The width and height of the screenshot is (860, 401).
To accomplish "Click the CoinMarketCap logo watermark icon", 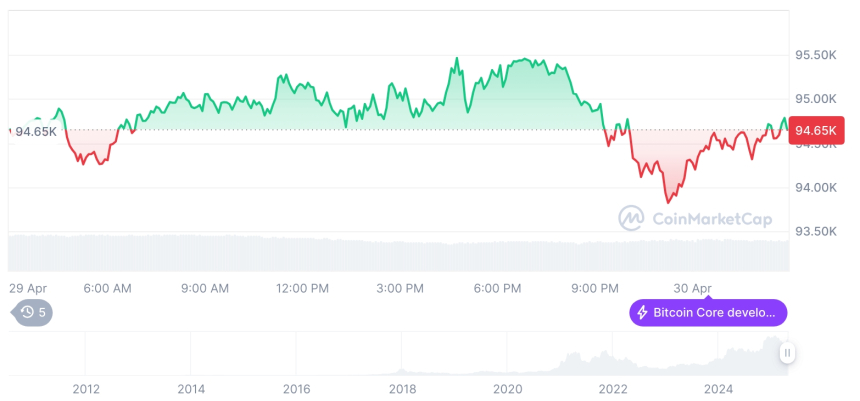I will pos(630,217).
